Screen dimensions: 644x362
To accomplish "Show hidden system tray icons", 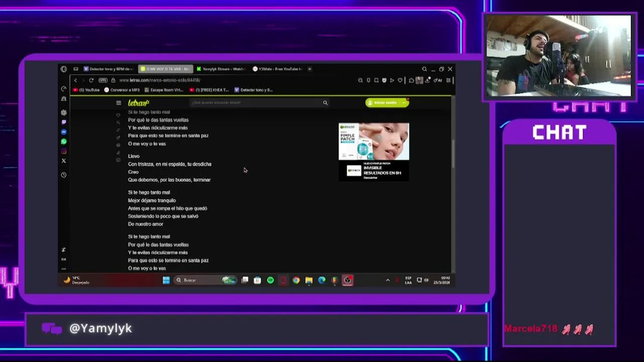I will [387, 280].
